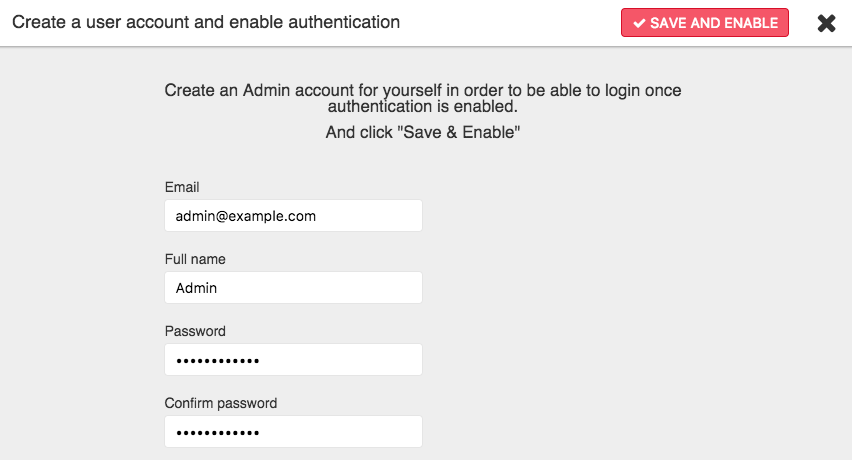The height and width of the screenshot is (460, 852).
Task: Close the dialog with the X icon
Action: point(826,23)
